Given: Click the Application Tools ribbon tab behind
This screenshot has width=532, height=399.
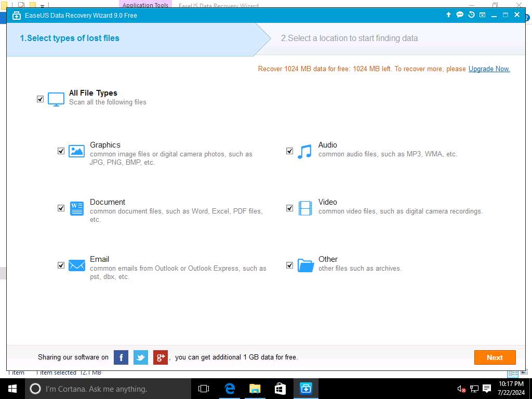Looking at the screenshot, I should pyautogui.click(x=145, y=4).
